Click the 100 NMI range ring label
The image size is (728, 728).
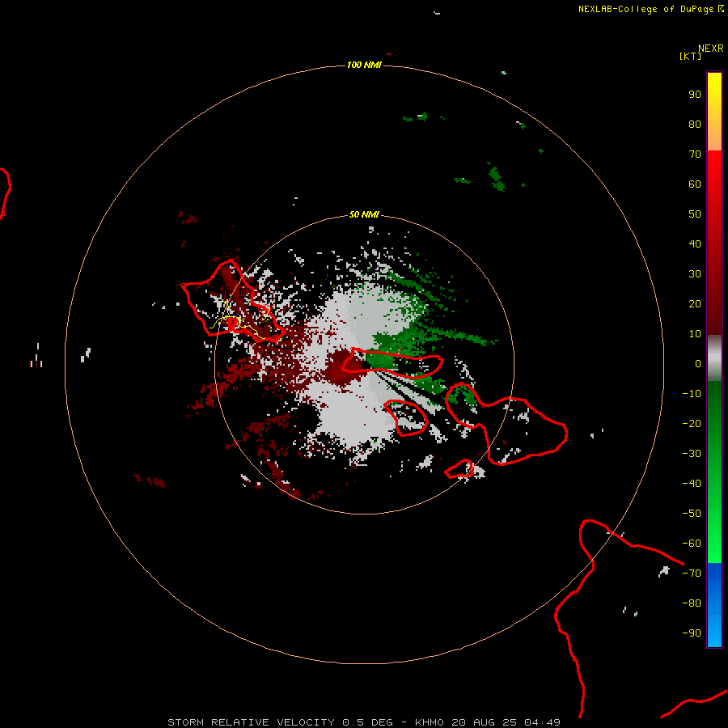(x=364, y=65)
